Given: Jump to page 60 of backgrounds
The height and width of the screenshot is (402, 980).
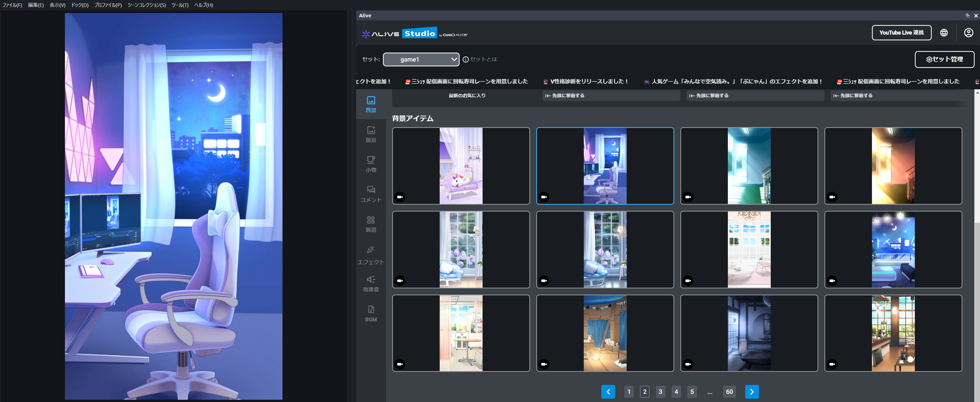Looking at the screenshot, I should (x=729, y=391).
